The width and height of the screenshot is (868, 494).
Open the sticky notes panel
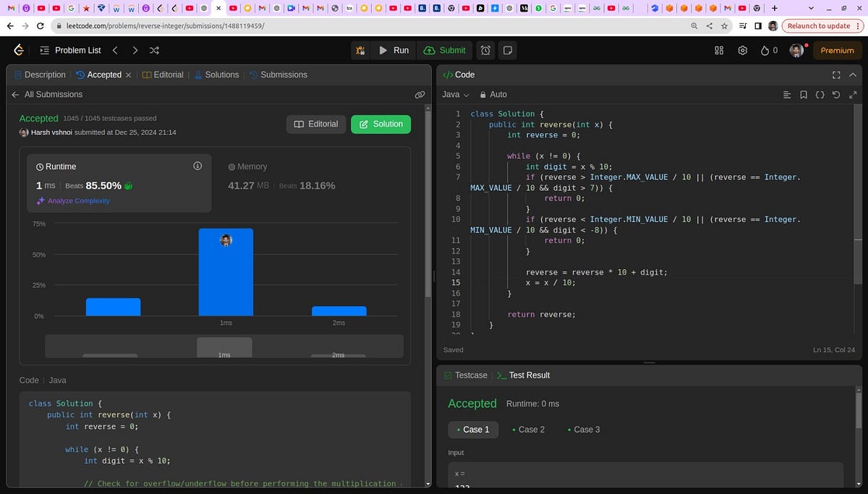click(x=506, y=50)
